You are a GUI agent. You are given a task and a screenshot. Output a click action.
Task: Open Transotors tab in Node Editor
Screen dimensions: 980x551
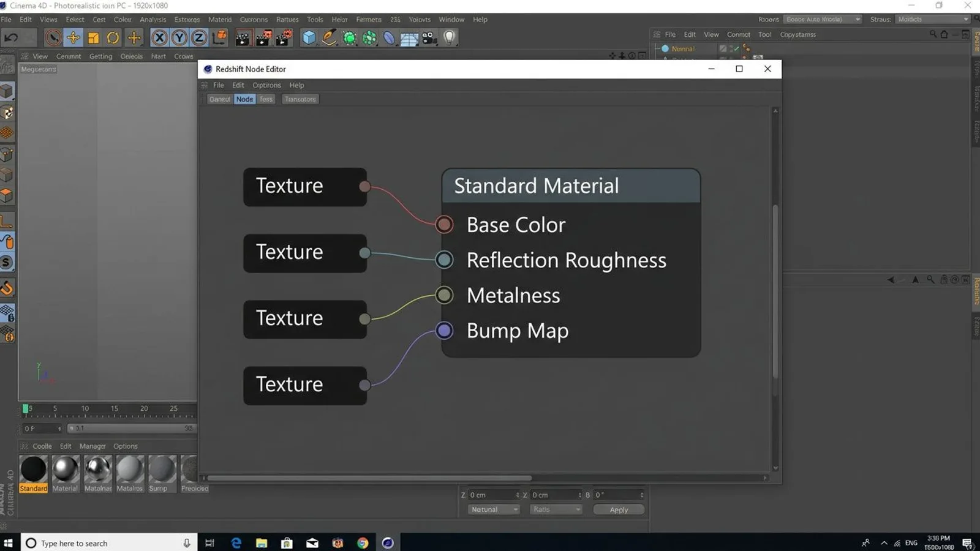point(300,99)
